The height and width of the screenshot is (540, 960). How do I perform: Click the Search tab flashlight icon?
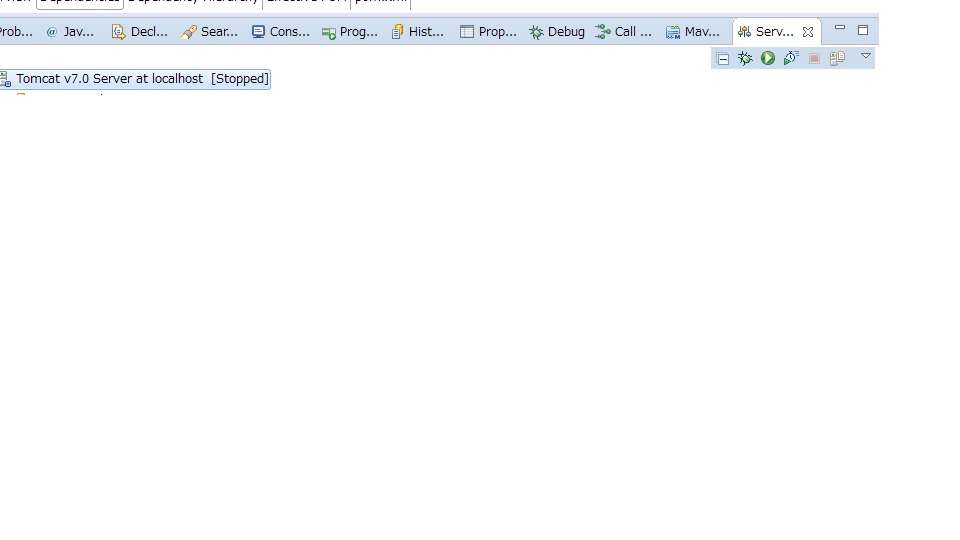click(189, 32)
